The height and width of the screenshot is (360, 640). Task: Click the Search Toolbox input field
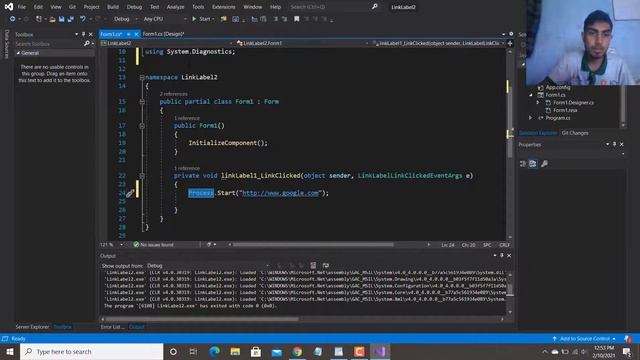coord(49,44)
